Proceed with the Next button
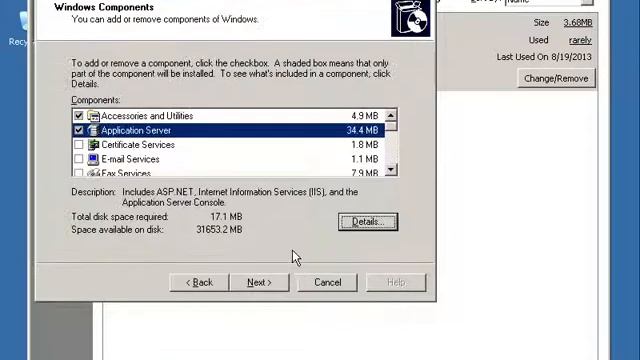Viewport: 640px width, 360px height. point(259,282)
